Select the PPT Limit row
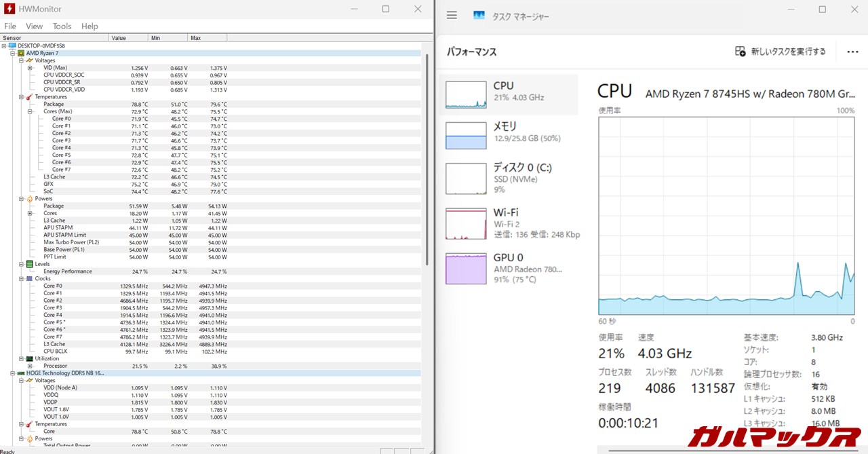868x454 pixels. pos(210,257)
